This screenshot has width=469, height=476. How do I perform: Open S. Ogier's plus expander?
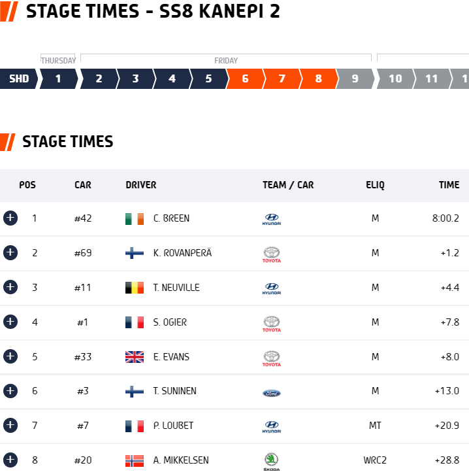pyautogui.click(x=10, y=322)
